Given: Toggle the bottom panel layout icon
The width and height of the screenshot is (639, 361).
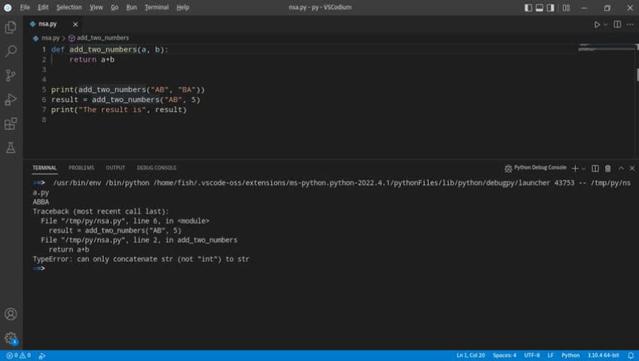Looking at the screenshot, I should [x=539, y=8].
